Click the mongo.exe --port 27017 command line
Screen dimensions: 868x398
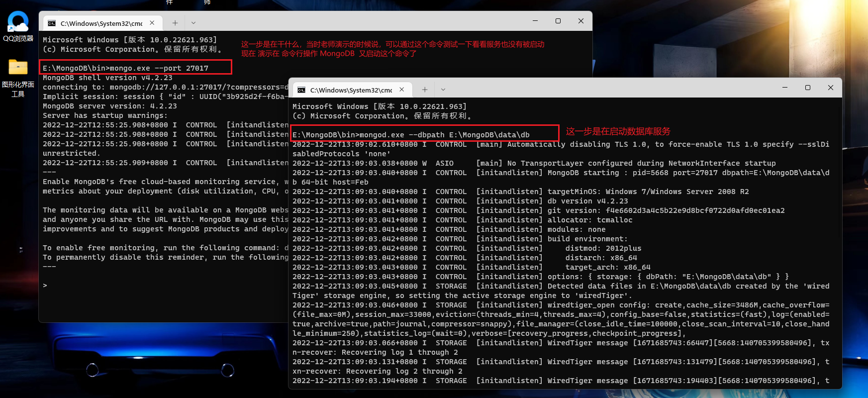pyautogui.click(x=126, y=68)
